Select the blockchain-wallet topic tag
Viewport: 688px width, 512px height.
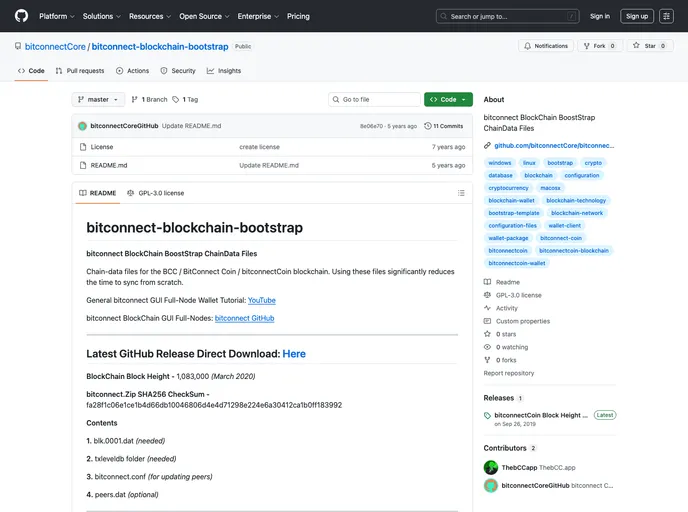pos(511,200)
